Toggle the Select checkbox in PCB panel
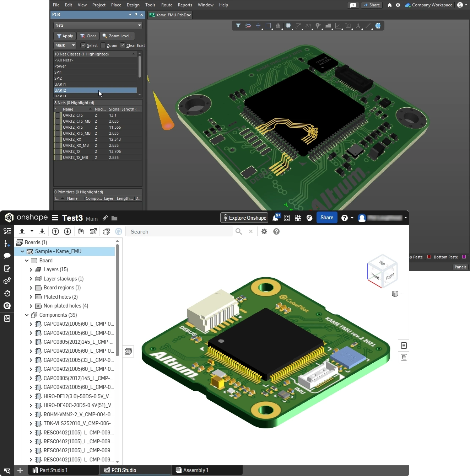The image size is (470, 476). [x=83, y=45]
